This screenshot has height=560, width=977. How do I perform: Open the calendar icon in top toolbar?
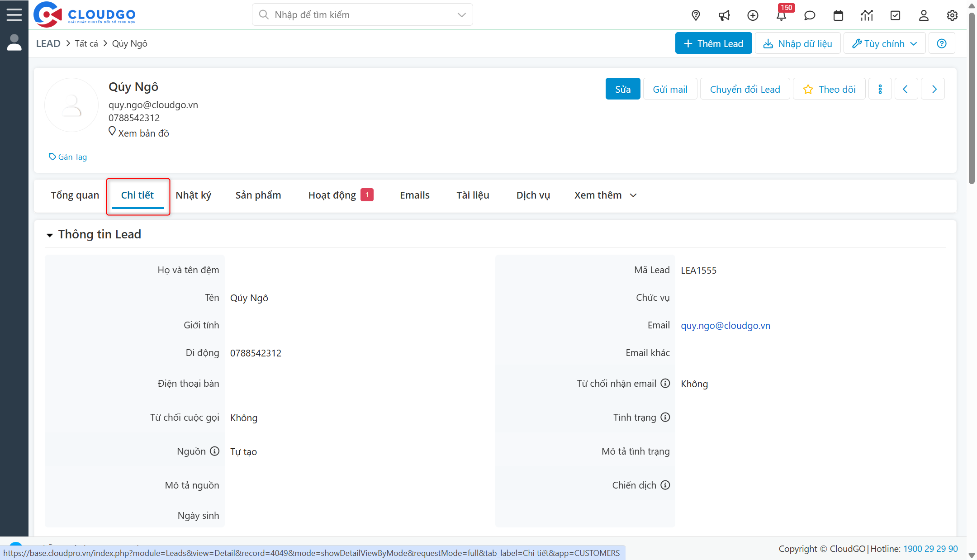(838, 15)
